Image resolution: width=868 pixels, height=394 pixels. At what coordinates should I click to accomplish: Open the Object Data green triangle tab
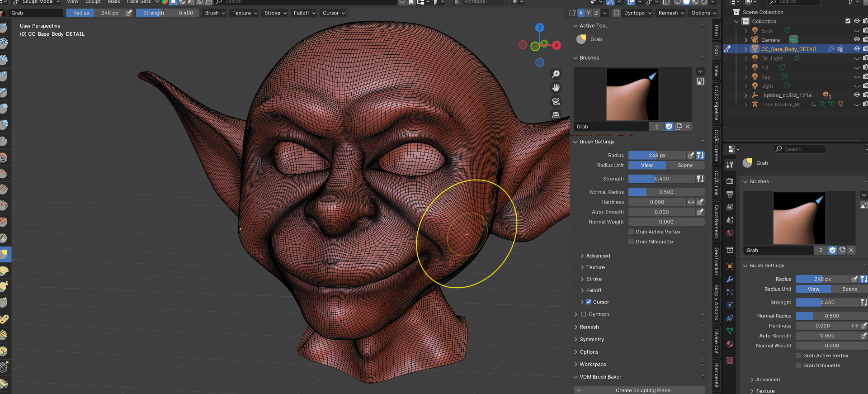coord(730,331)
